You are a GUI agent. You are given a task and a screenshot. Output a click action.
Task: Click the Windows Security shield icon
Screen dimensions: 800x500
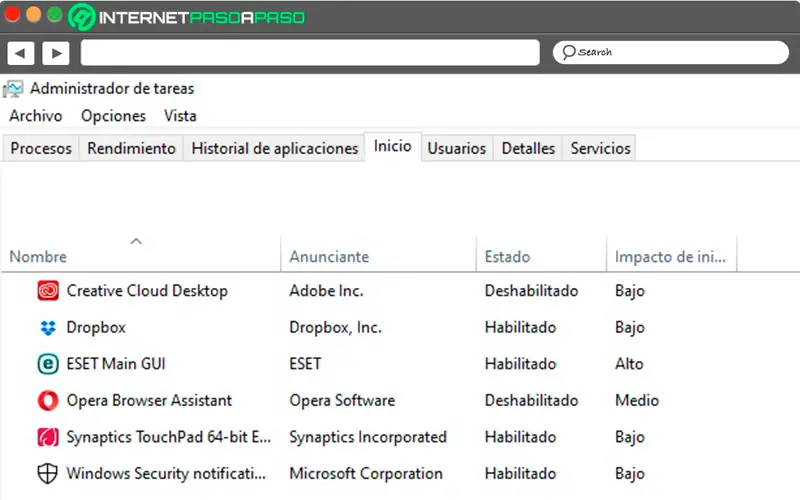pyautogui.click(x=47, y=473)
